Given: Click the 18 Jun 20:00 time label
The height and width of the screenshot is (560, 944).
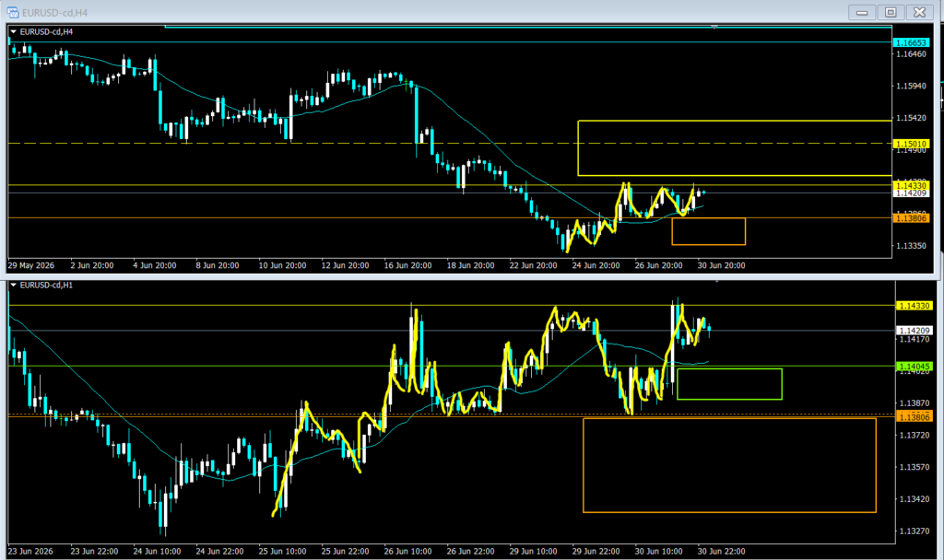Looking at the screenshot, I should pos(470,265).
